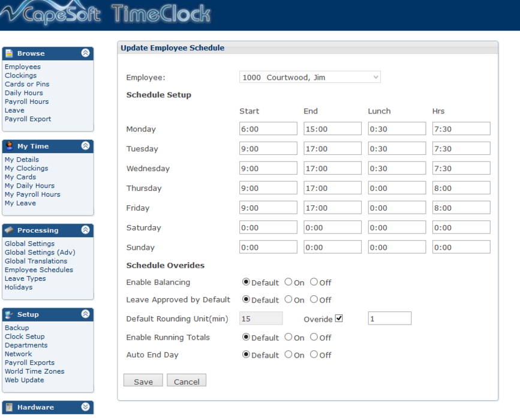Open the Employee dropdown list

pos(309,77)
